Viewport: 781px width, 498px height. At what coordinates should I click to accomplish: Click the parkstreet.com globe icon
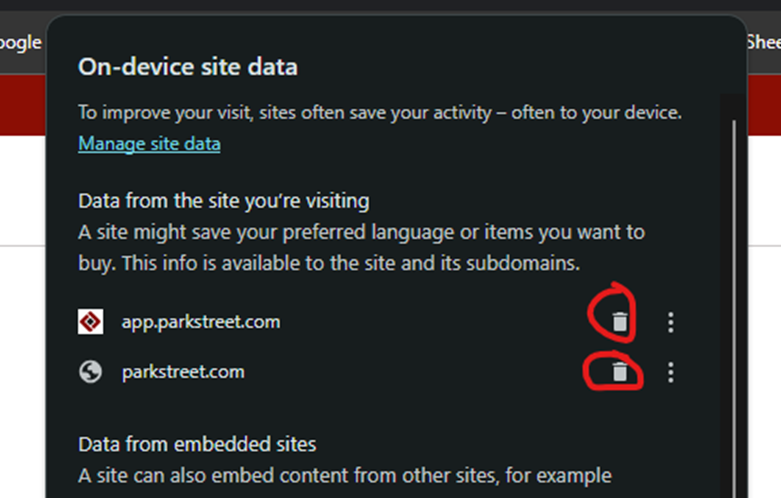pyautogui.click(x=90, y=372)
